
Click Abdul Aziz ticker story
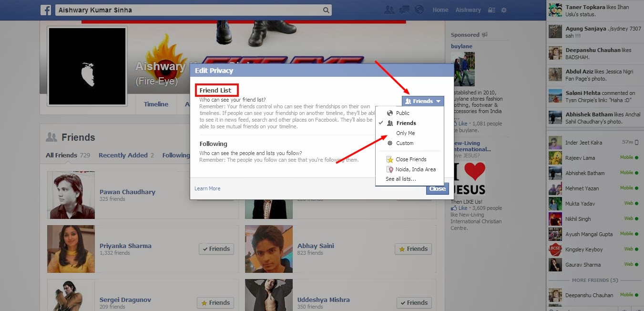[594, 75]
